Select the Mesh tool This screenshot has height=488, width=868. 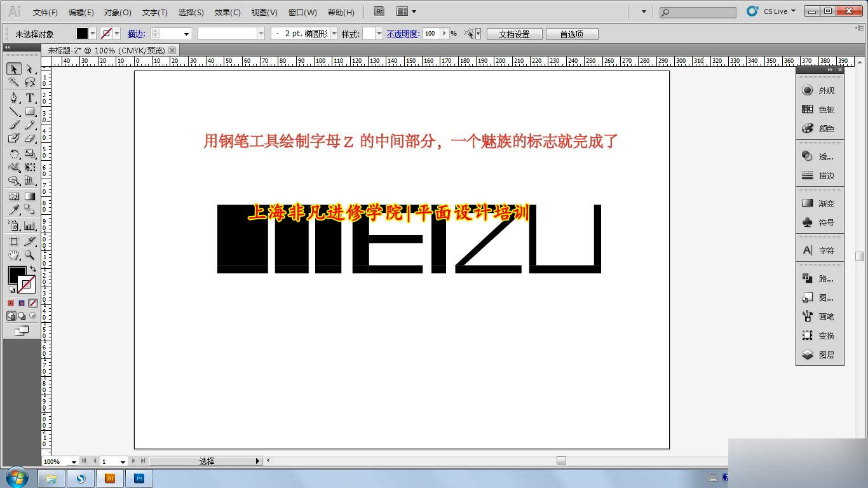(x=14, y=196)
